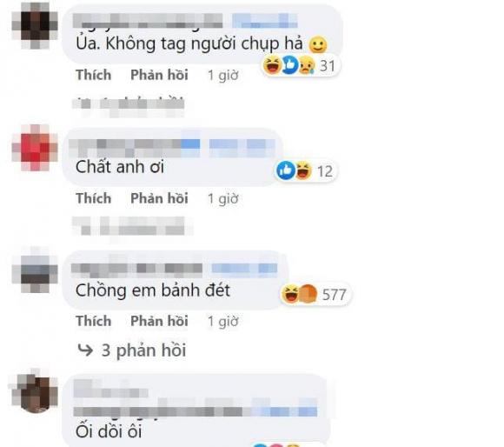Screen dimensions: 504x447
Task: Expand blurred replies under 'Chất anh ơi' comment
Action: 132,226
